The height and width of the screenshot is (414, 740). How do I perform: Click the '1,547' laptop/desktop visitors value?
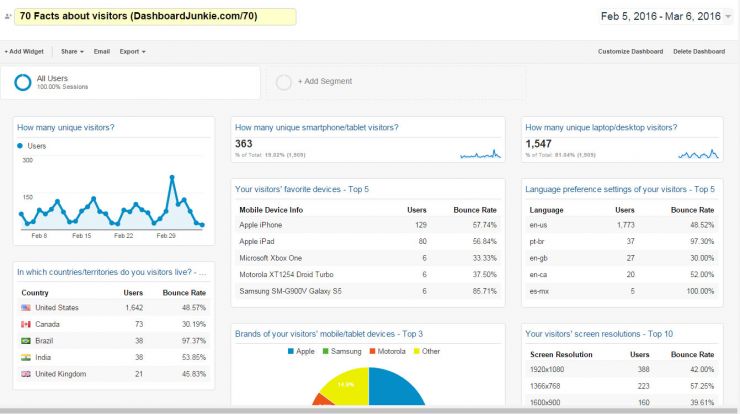(x=538, y=144)
